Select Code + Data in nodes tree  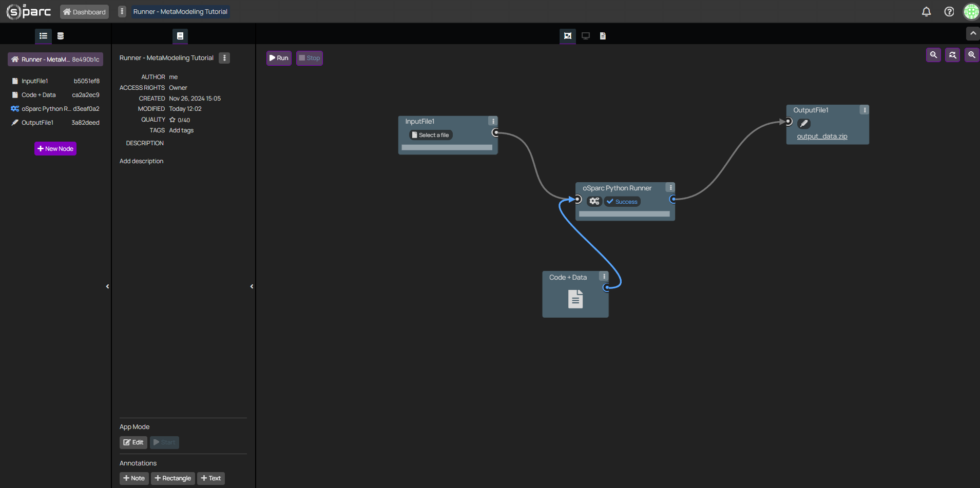tap(55, 95)
